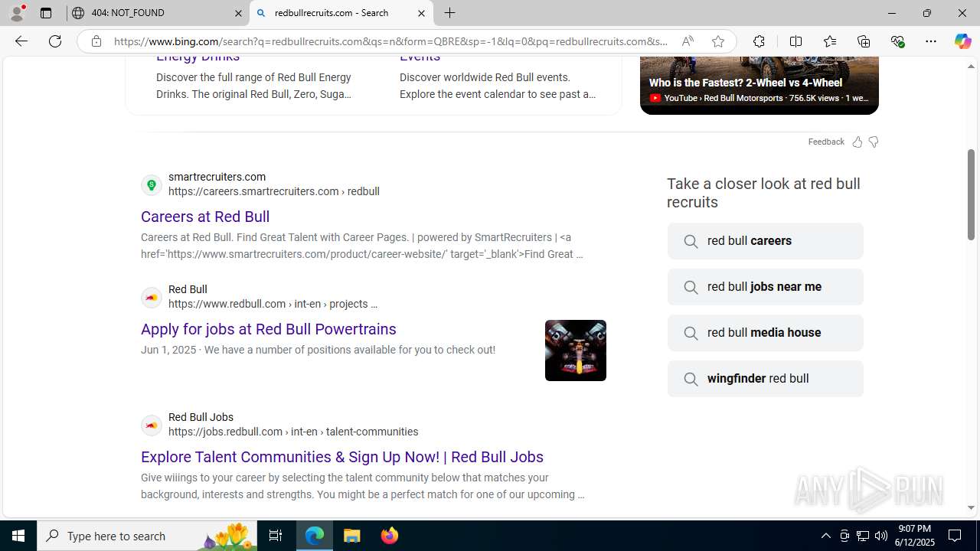View site information lock icon
The image size is (980, 551).
click(96, 41)
